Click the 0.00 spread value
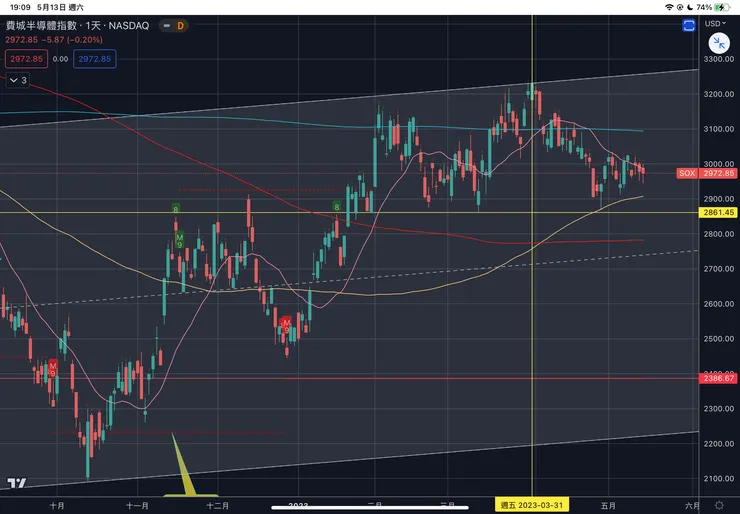This screenshot has height=514, width=740. point(60,59)
